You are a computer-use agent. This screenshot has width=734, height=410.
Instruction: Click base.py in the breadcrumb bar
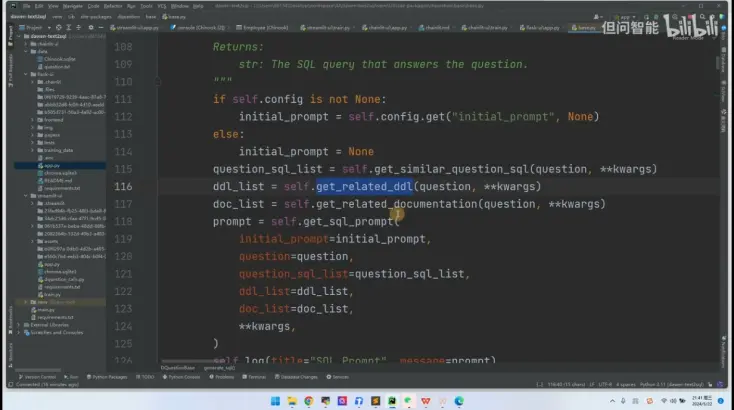(174, 17)
